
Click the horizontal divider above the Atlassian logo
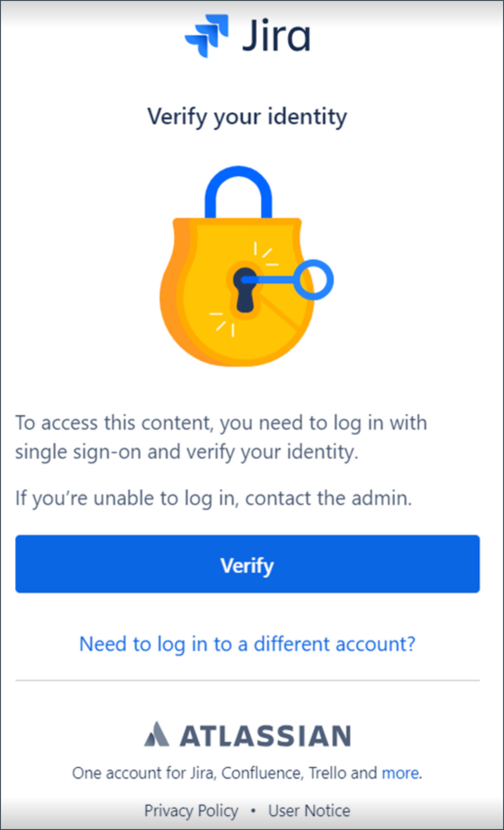pos(247,681)
